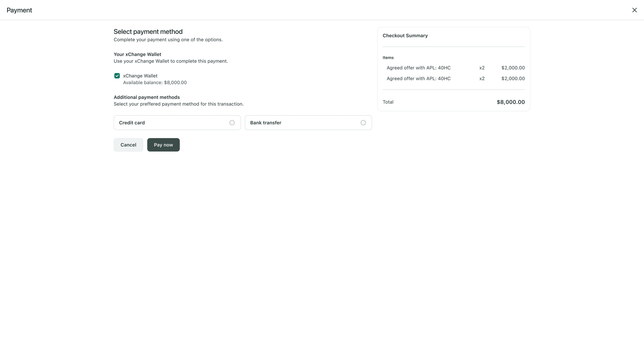The image size is (644, 362).
Task: Click the 'Items' label in summary
Action: (x=388, y=58)
